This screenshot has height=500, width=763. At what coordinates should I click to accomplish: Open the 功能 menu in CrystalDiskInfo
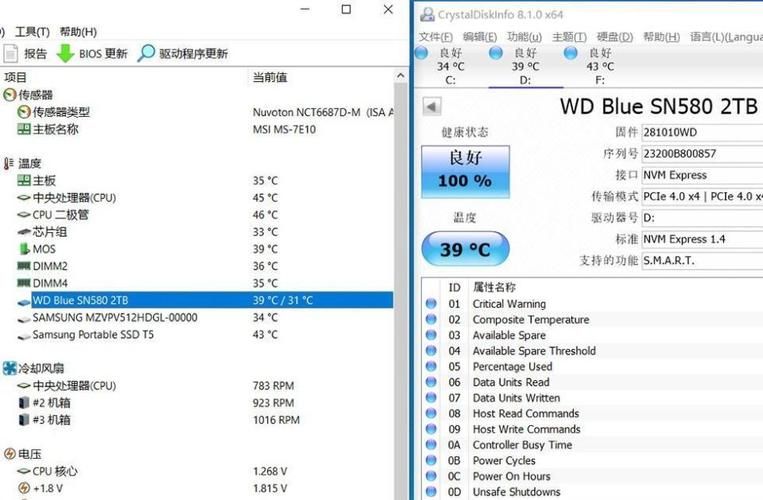coord(523,37)
